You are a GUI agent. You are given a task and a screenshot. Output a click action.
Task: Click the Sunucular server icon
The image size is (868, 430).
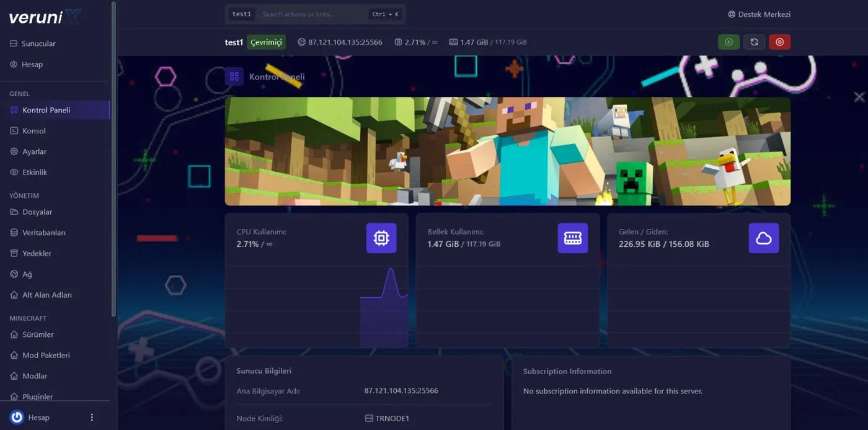(14, 43)
